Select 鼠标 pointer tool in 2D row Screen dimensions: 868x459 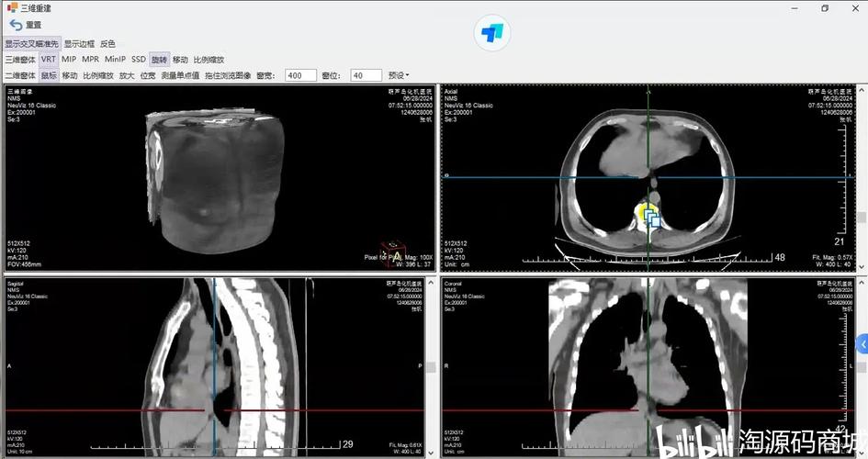[x=49, y=75]
